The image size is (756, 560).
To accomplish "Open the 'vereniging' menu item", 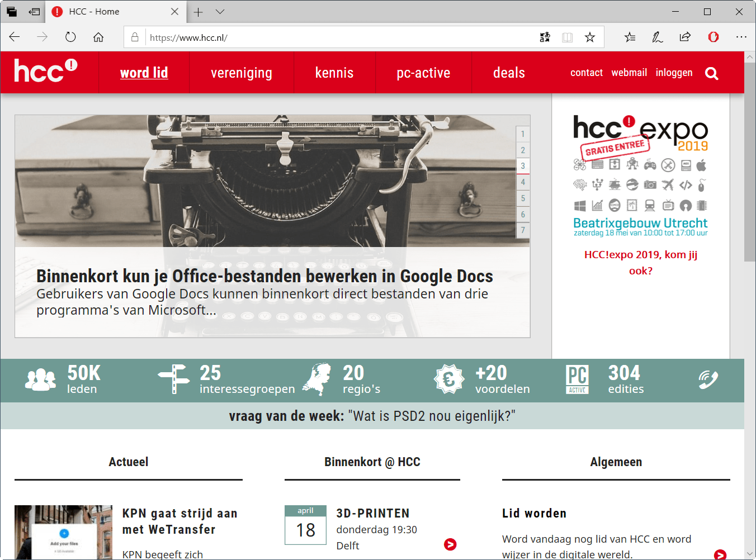I will coord(242,73).
